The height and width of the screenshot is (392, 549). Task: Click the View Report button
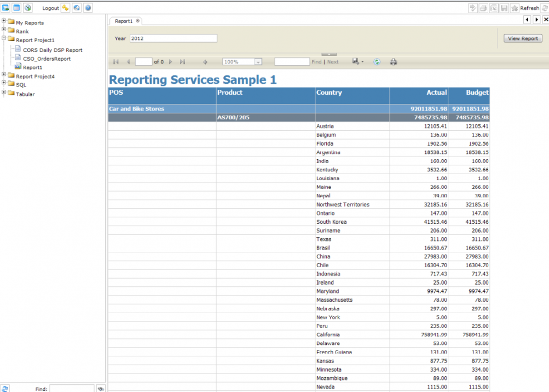[x=523, y=38]
